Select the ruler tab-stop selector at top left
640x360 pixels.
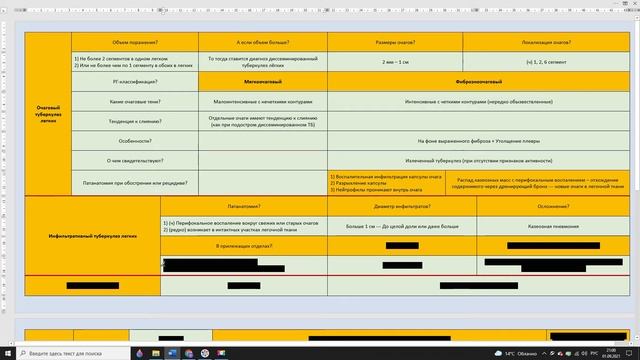4,10
